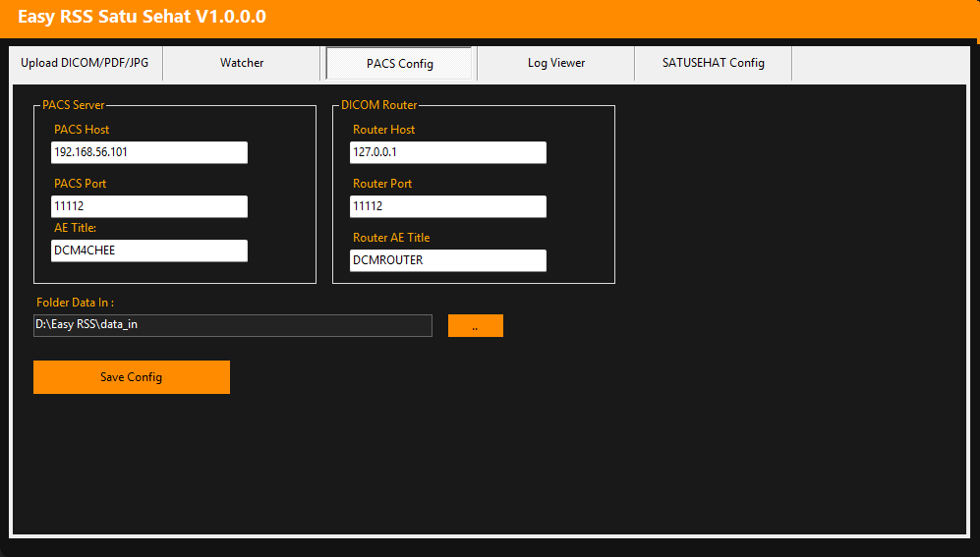980x557 pixels.
Task: Click the 'Router Port' label
Action: (382, 184)
